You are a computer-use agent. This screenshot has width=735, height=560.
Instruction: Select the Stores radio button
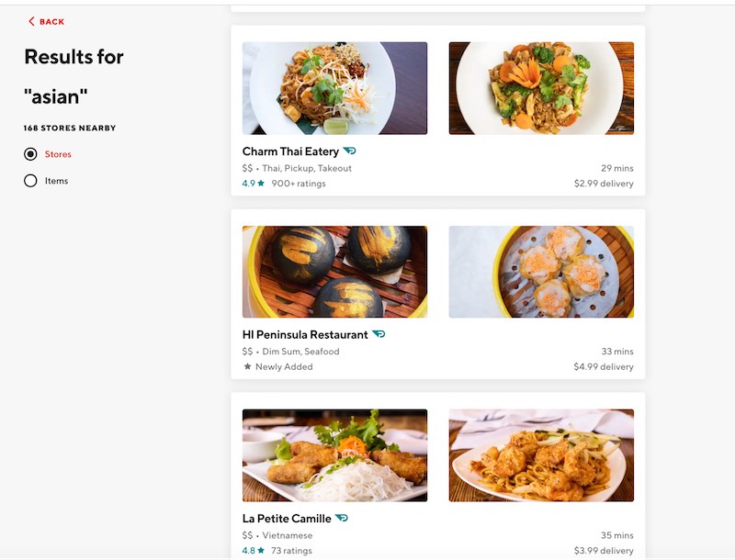click(30, 154)
